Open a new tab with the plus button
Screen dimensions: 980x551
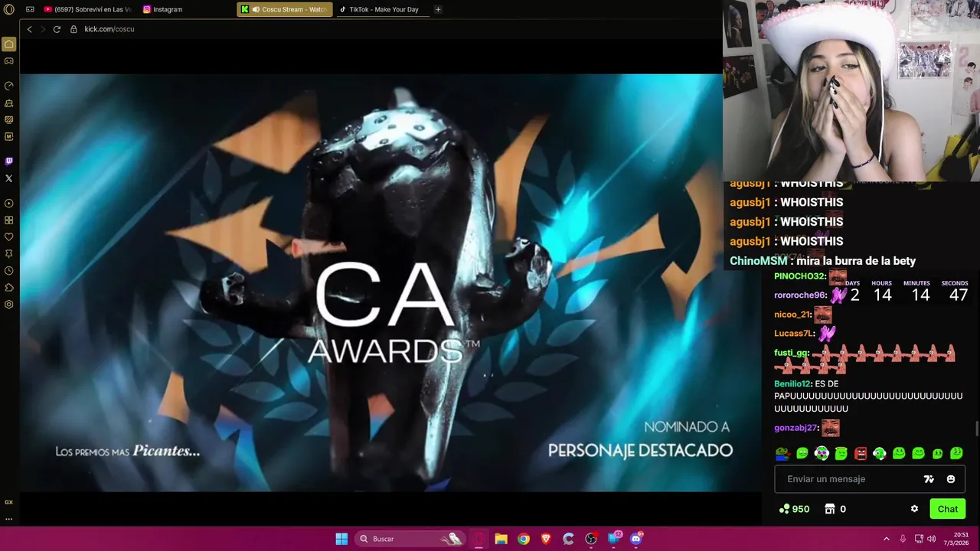tap(438, 9)
